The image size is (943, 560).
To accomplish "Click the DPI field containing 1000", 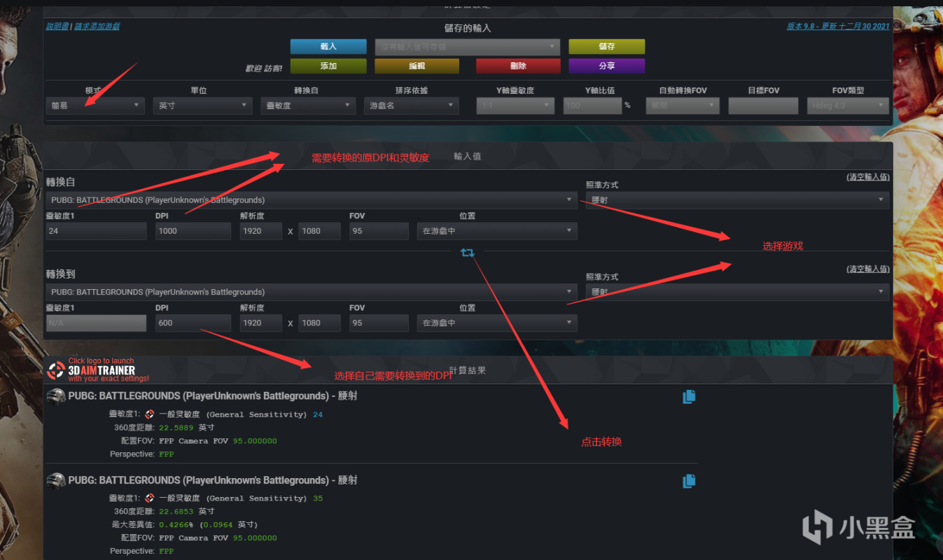I will click(x=193, y=231).
